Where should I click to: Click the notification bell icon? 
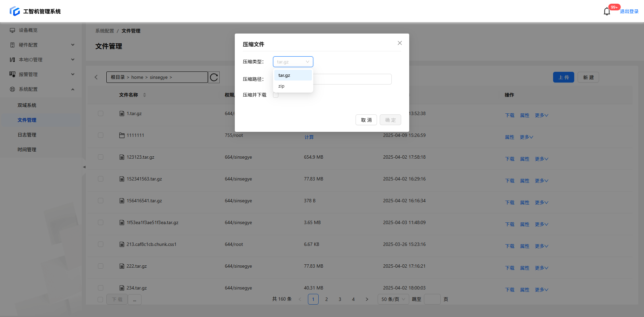606,11
